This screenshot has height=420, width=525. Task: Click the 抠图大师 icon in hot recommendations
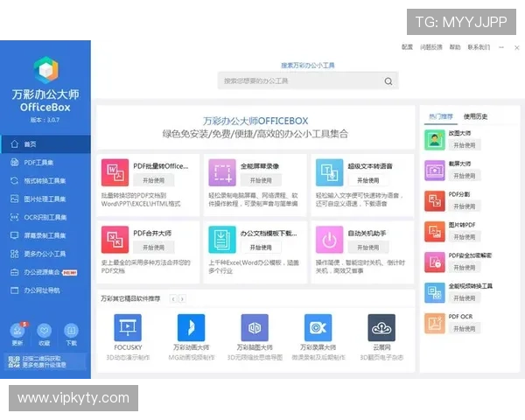pyautogui.click(x=435, y=140)
